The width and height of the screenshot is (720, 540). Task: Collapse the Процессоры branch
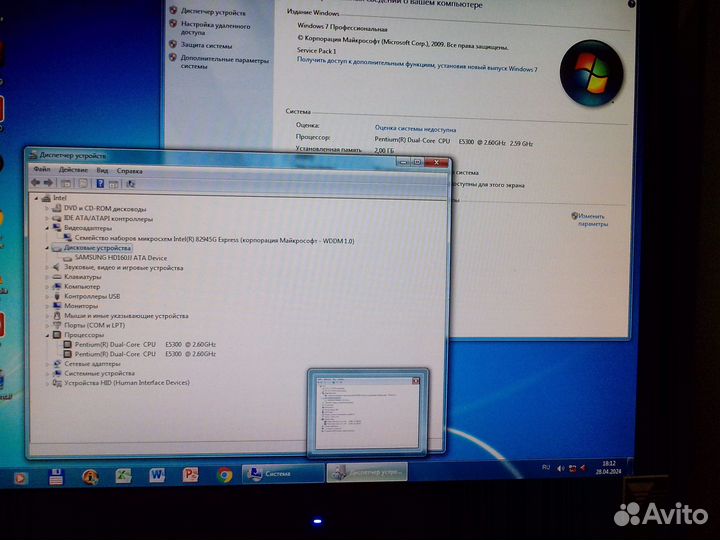pyautogui.click(x=47, y=335)
